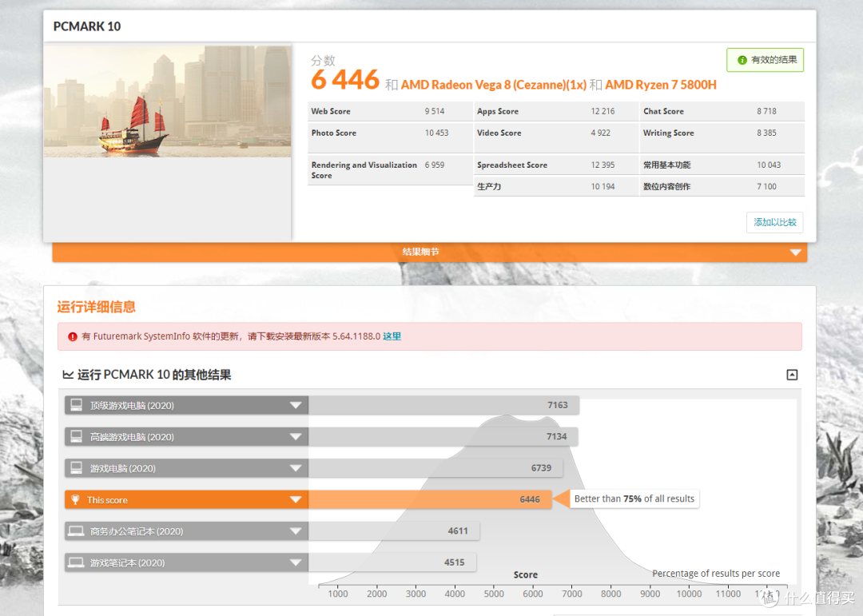This screenshot has height=616, width=863.
Task: Expand the This score dropdown arrow
Action: 296,500
